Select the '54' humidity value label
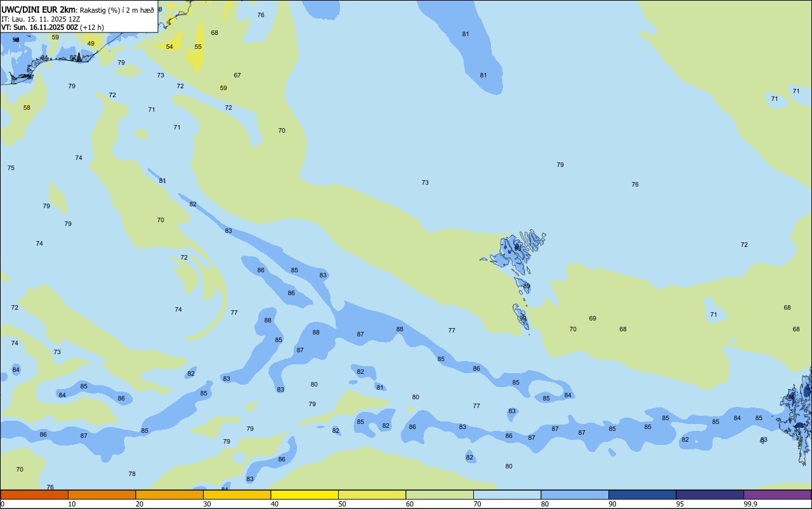Screen dimensions: 812x509 [x=169, y=47]
